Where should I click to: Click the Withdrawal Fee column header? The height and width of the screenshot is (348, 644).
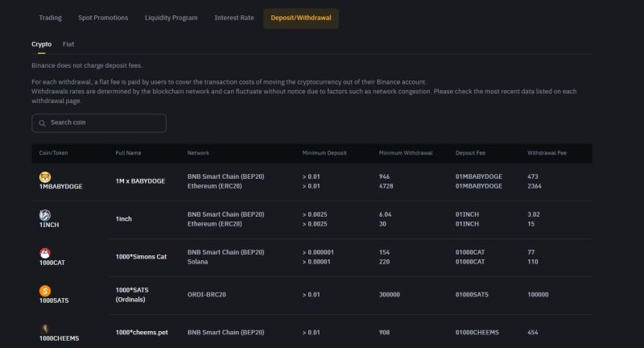pos(547,153)
